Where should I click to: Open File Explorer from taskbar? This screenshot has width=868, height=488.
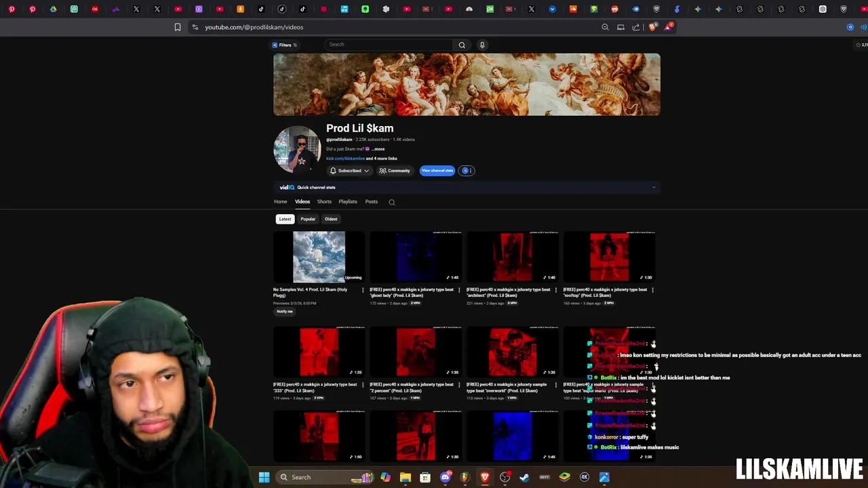tap(406, 477)
